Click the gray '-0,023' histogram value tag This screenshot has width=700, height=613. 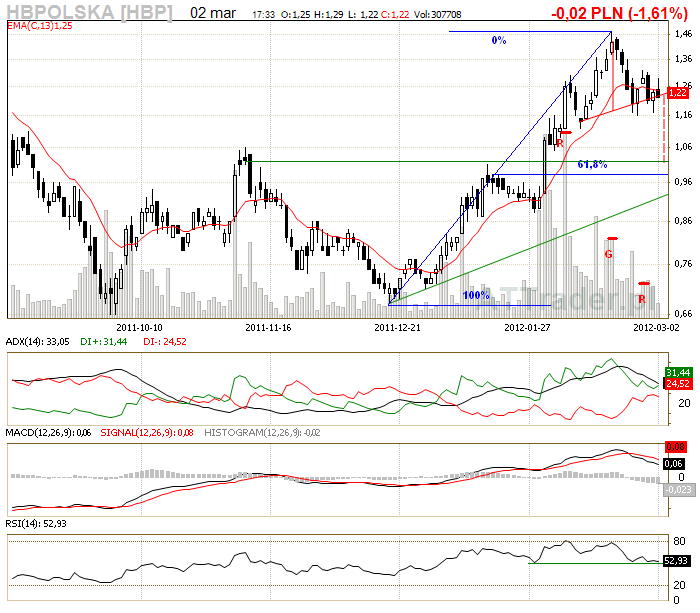click(x=679, y=489)
